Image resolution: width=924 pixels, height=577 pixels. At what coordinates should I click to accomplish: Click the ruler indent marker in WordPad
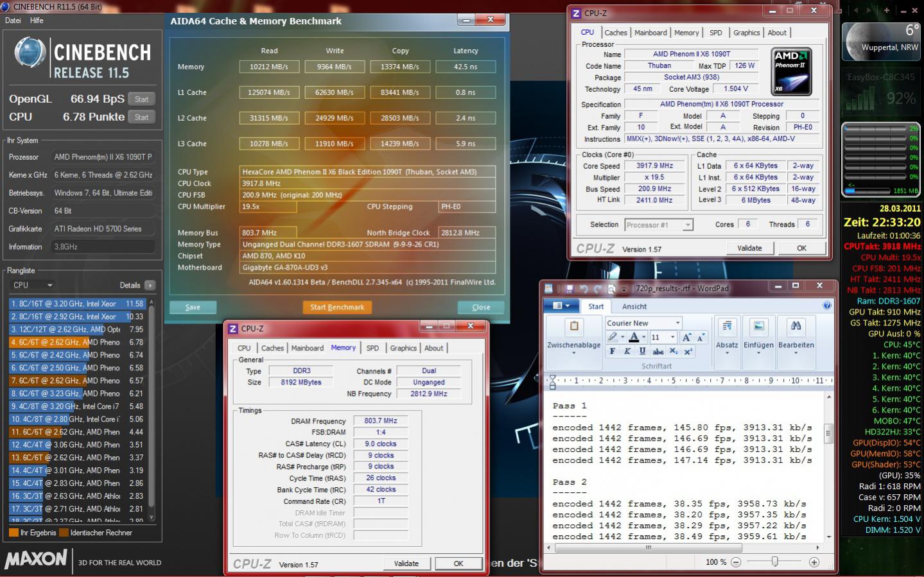click(552, 381)
